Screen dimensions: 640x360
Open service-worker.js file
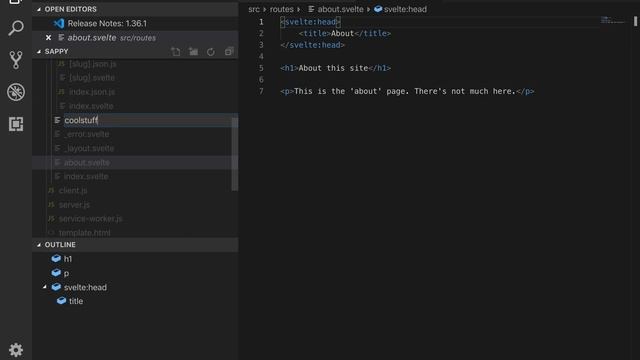(91, 219)
